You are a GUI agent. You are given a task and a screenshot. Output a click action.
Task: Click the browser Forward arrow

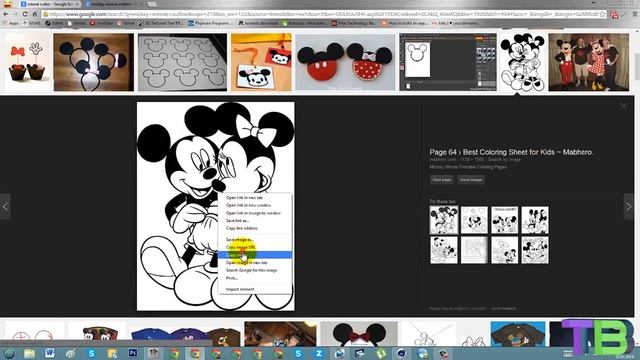[x=15, y=14]
